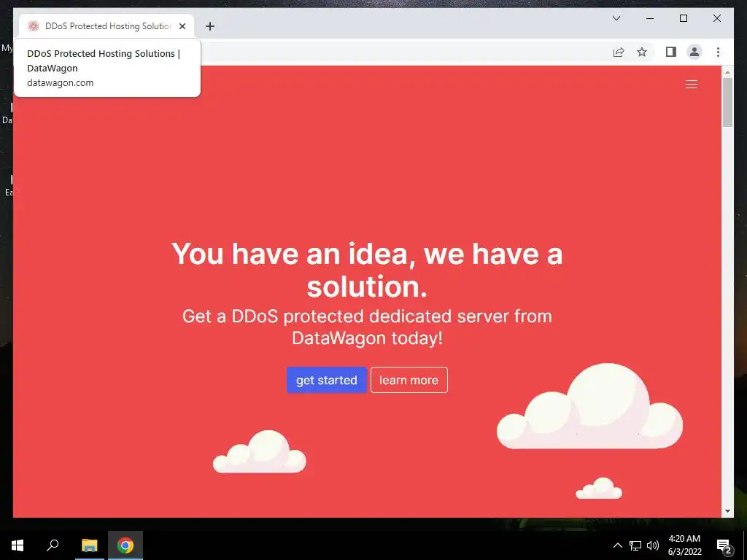The width and height of the screenshot is (747, 560).
Task: Toggle the Chrome side panel icon
Action: 671,52
